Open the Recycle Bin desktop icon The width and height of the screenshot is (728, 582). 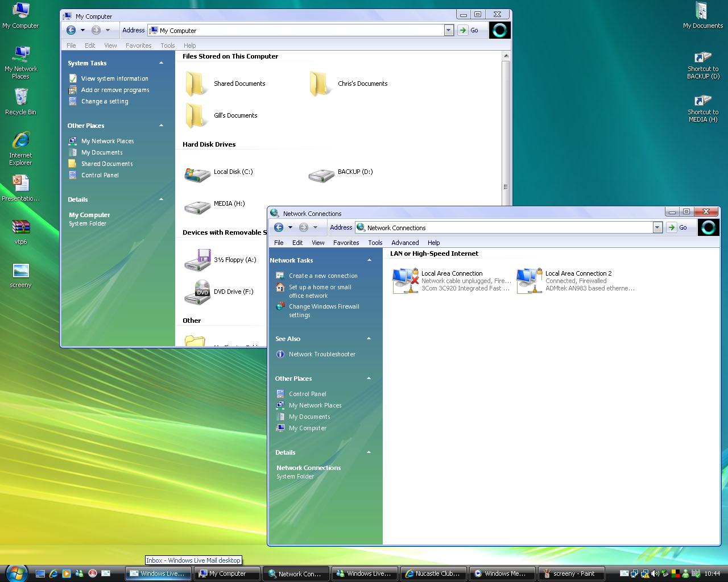pos(20,98)
